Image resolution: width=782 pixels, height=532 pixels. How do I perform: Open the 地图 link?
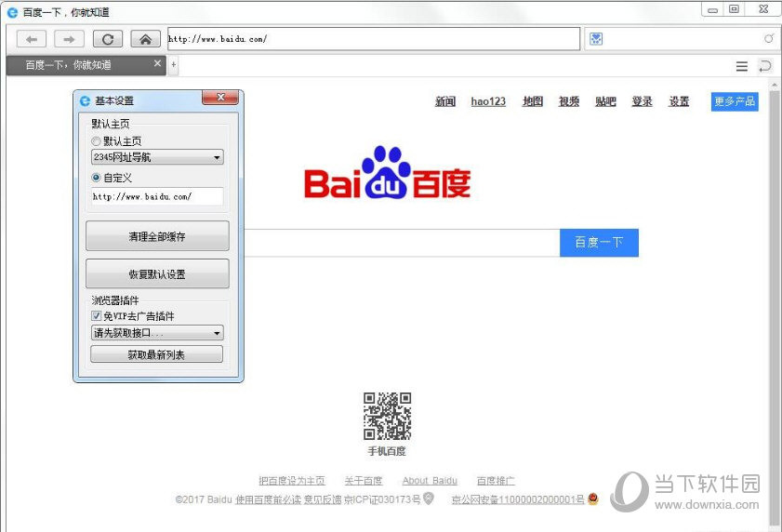(x=532, y=101)
